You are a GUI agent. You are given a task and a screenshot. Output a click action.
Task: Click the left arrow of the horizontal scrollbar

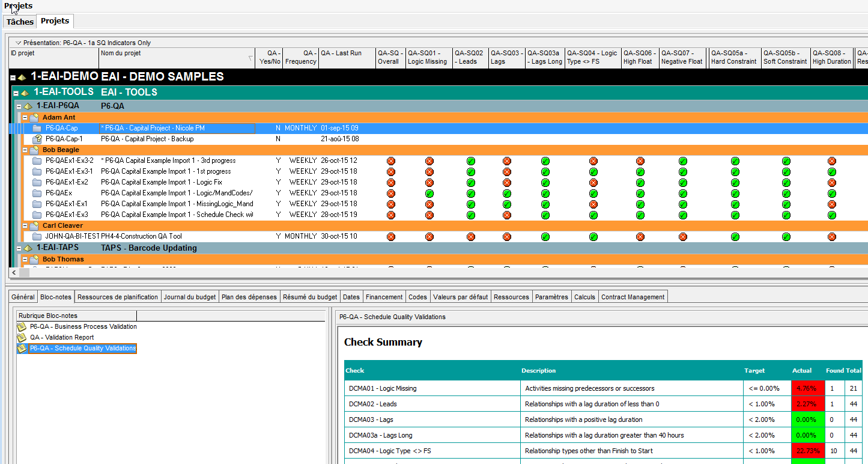coord(14,272)
